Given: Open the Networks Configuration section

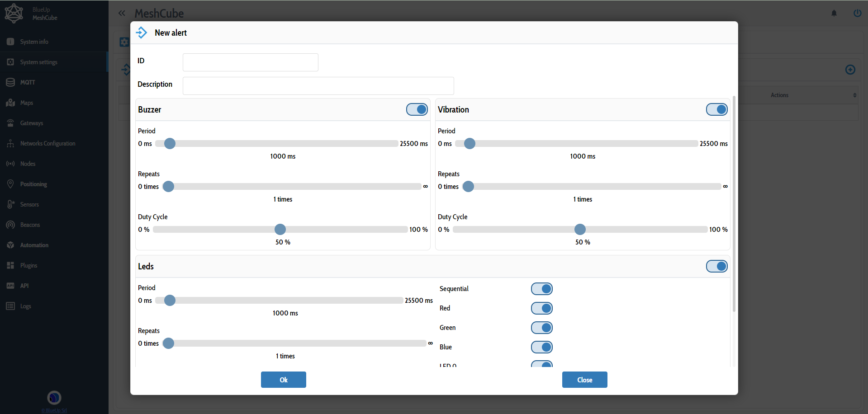Looking at the screenshot, I should [47, 143].
